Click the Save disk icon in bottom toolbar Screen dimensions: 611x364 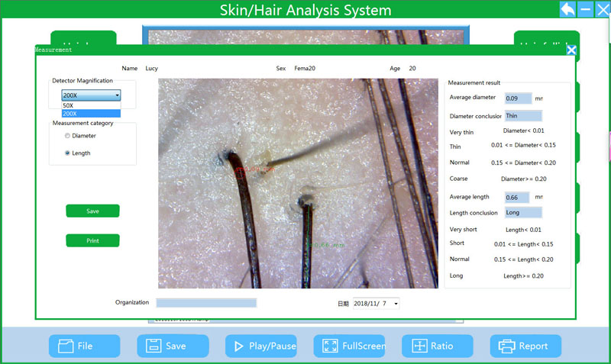(153, 346)
